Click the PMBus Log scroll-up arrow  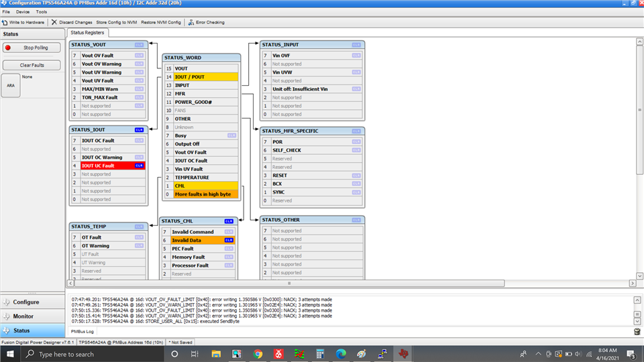click(637, 300)
